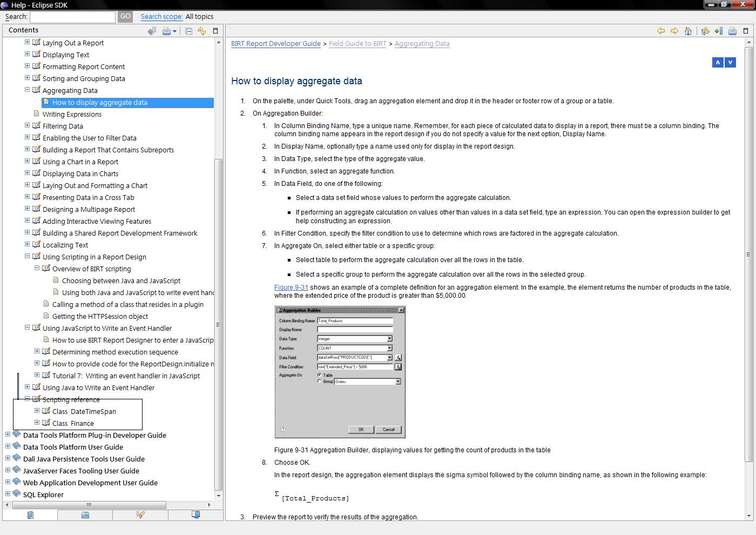
Task: Collapse the Aggregating Data tree node
Action: click(28, 90)
